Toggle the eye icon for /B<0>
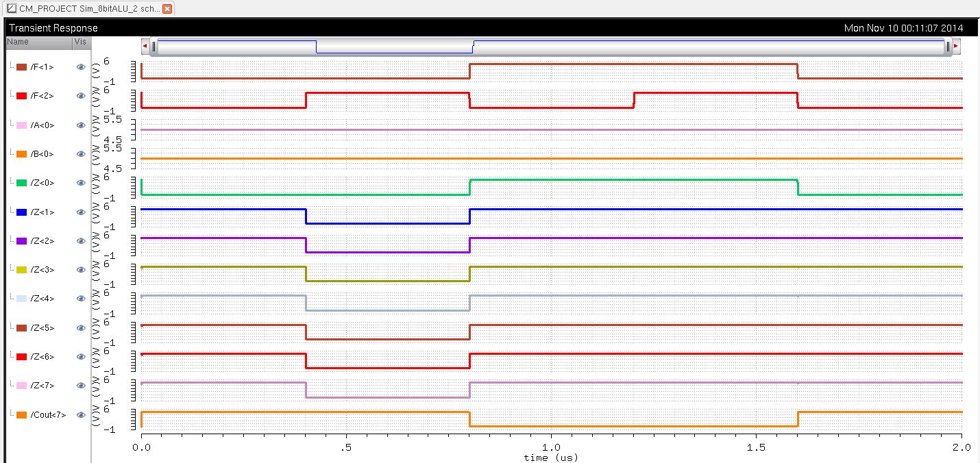Image resolution: width=980 pixels, height=463 pixels. coord(81,154)
